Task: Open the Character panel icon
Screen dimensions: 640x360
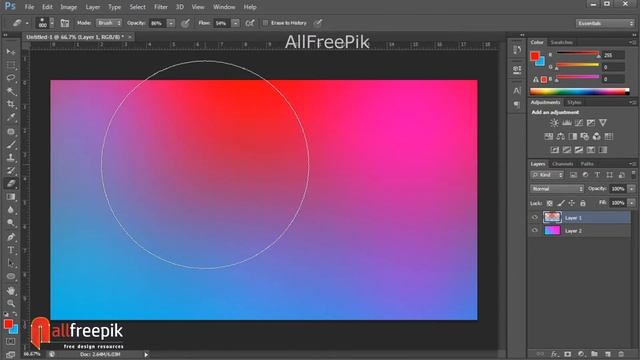Action: tap(517, 90)
